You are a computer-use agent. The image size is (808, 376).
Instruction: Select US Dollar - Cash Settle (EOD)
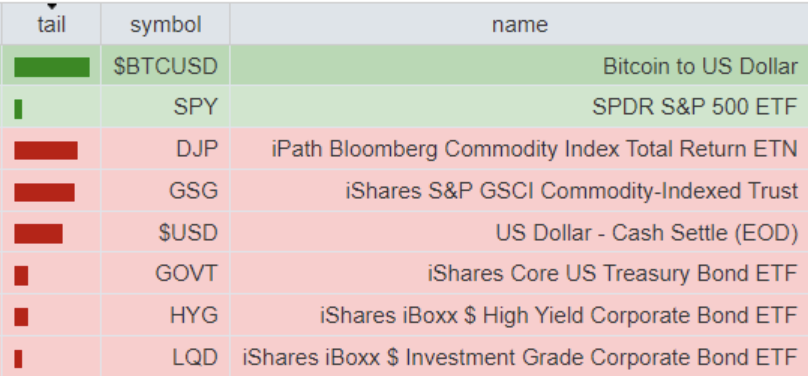(x=647, y=233)
